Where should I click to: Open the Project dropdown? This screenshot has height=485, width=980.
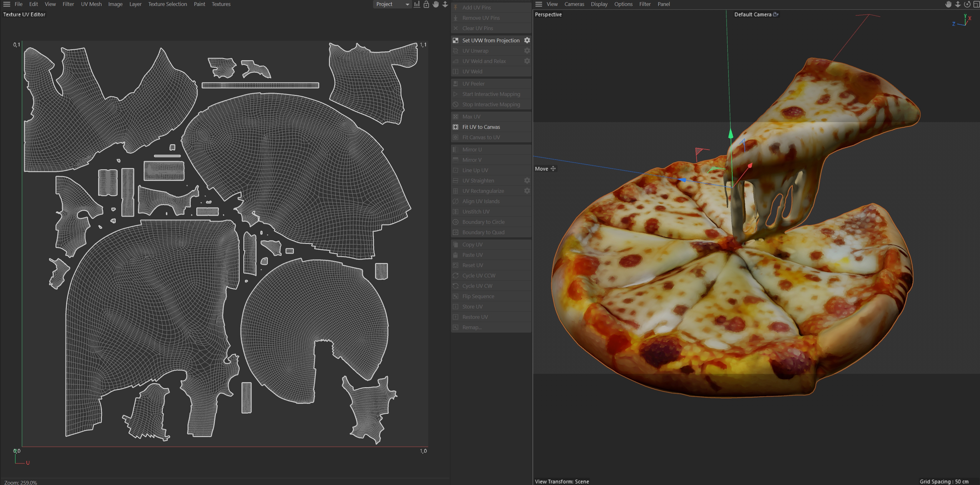point(392,4)
